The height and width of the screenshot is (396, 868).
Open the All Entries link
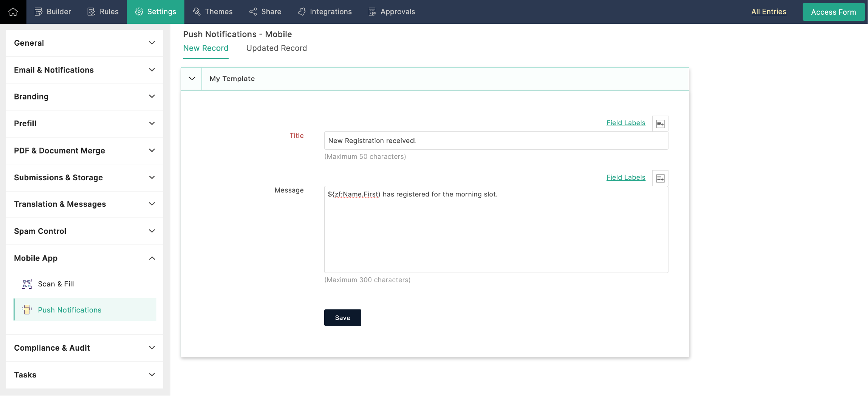(769, 12)
